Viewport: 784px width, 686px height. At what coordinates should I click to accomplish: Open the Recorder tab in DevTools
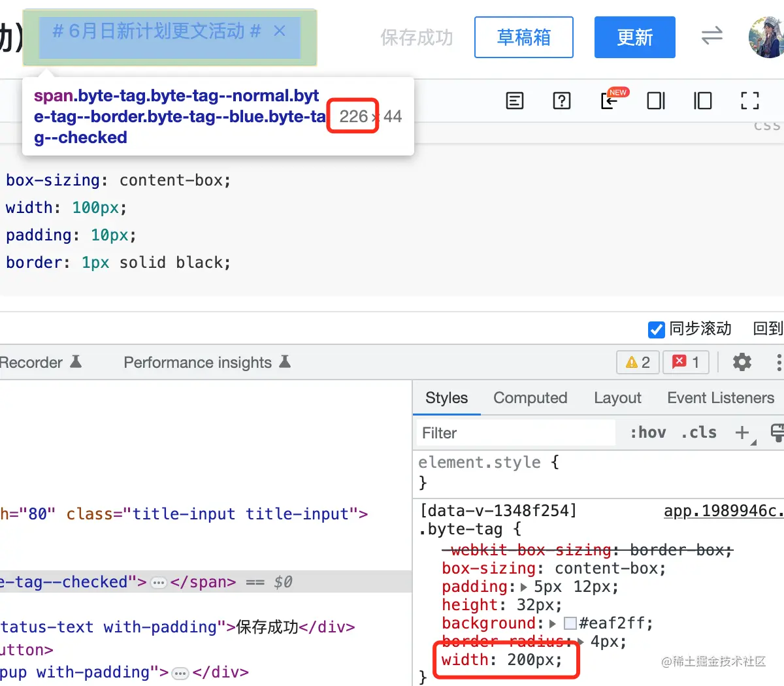point(40,363)
